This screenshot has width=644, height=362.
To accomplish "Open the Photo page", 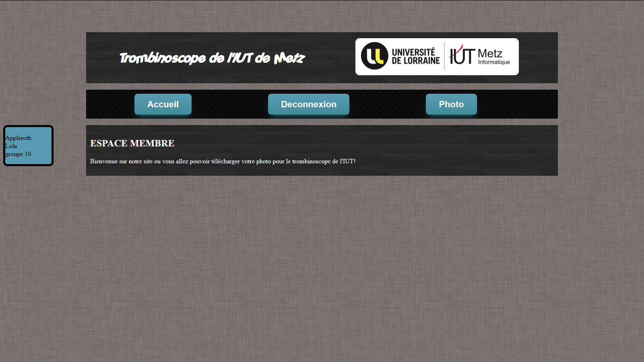I will click(451, 104).
